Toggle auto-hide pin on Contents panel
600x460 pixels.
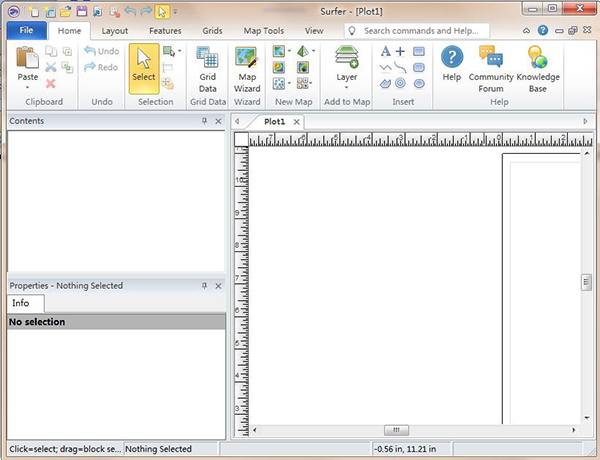pos(204,121)
